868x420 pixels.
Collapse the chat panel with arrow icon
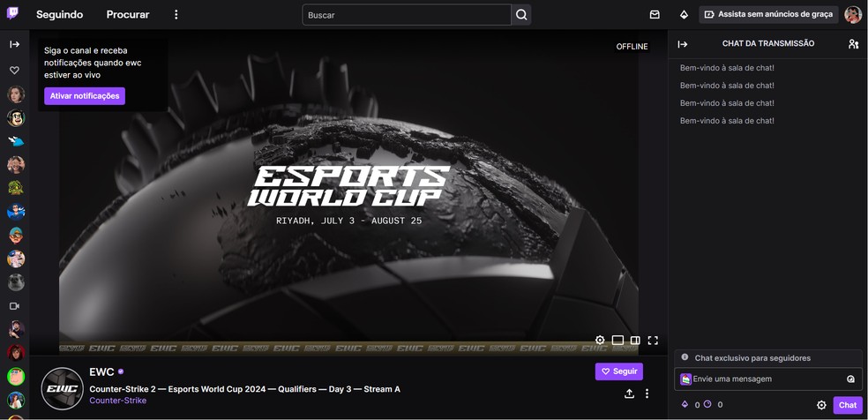click(683, 44)
